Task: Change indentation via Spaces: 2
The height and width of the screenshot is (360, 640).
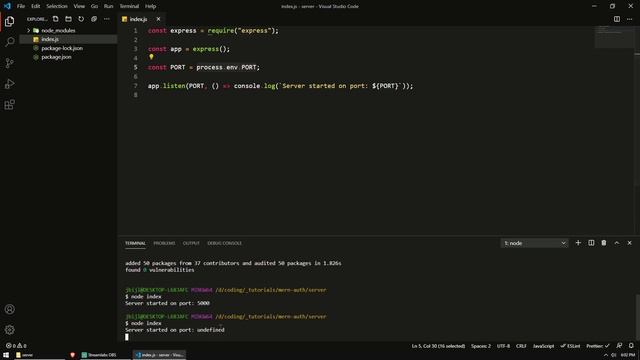Action: pos(481,346)
